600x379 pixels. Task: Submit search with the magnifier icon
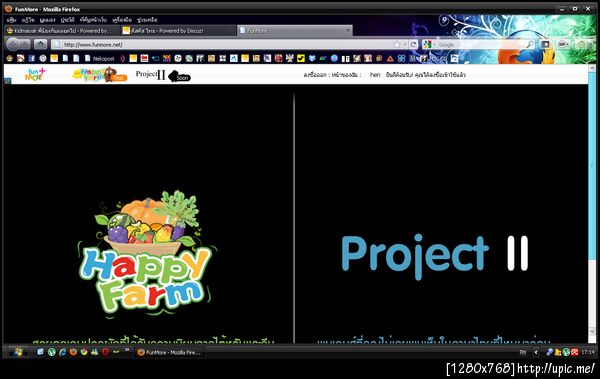click(530, 44)
